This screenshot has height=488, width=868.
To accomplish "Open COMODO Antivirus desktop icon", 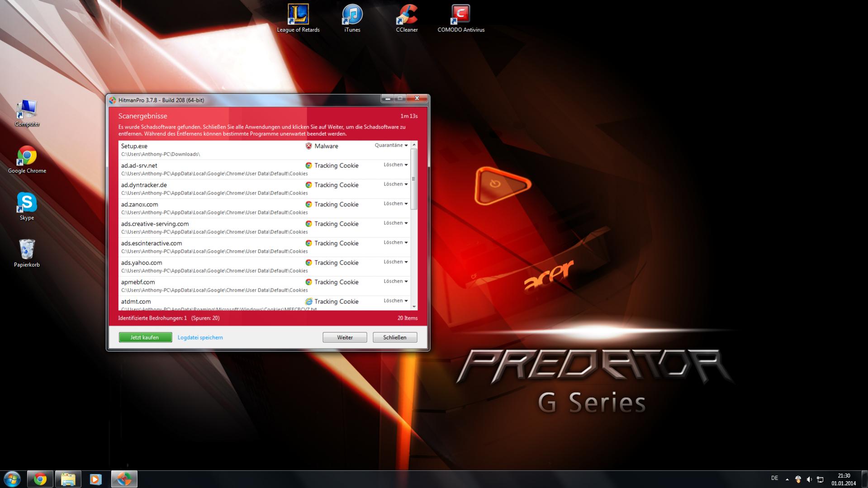I will 460,19.
